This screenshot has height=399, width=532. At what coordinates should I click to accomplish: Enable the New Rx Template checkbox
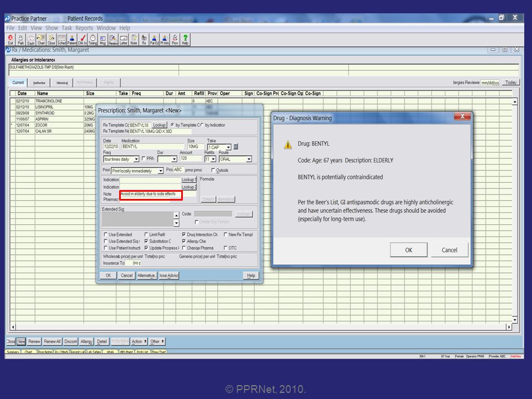pos(226,234)
